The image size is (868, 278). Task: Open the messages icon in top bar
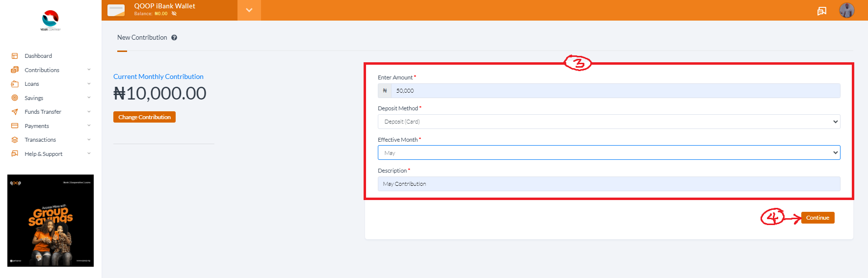822,11
